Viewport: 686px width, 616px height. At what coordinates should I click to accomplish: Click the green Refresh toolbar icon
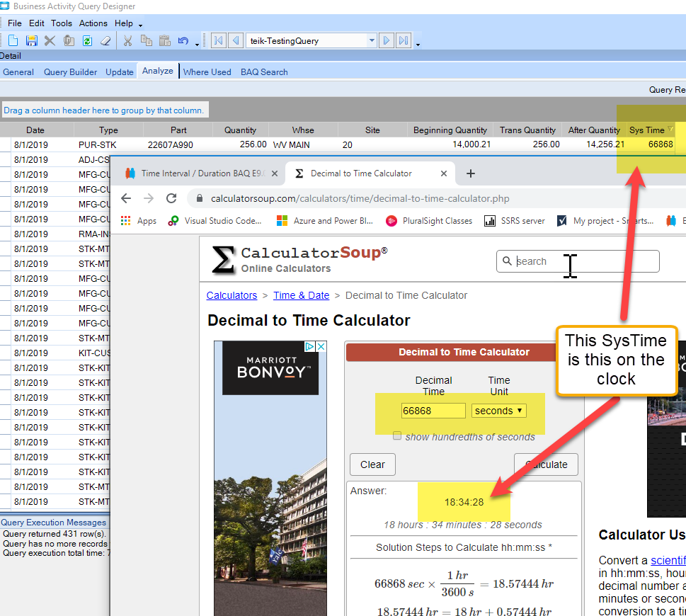[87, 40]
